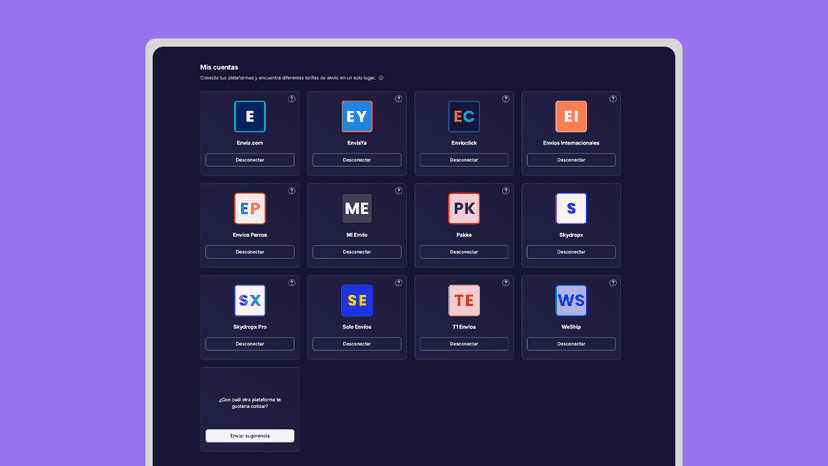
Task: Click the Enviar sugerencia button
Action: (250, 435)
